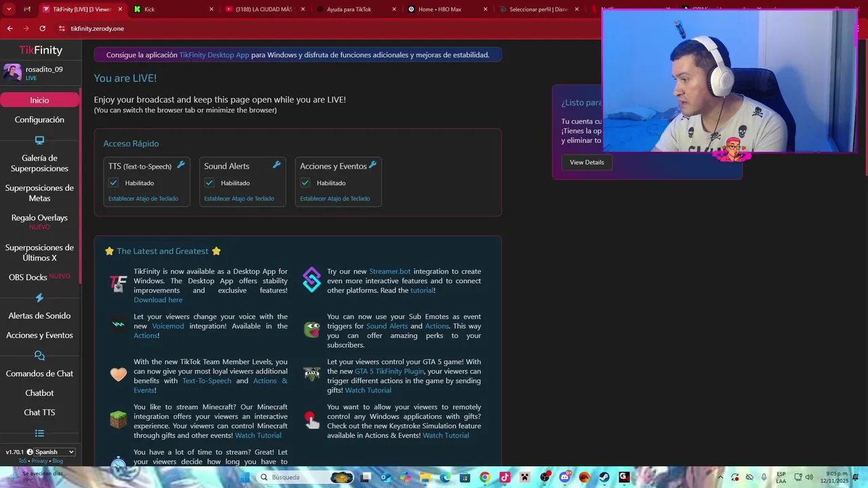Toggle TTS Habilitado checkbox
This screenshot has height=488, width=868.
pos(113,183)
